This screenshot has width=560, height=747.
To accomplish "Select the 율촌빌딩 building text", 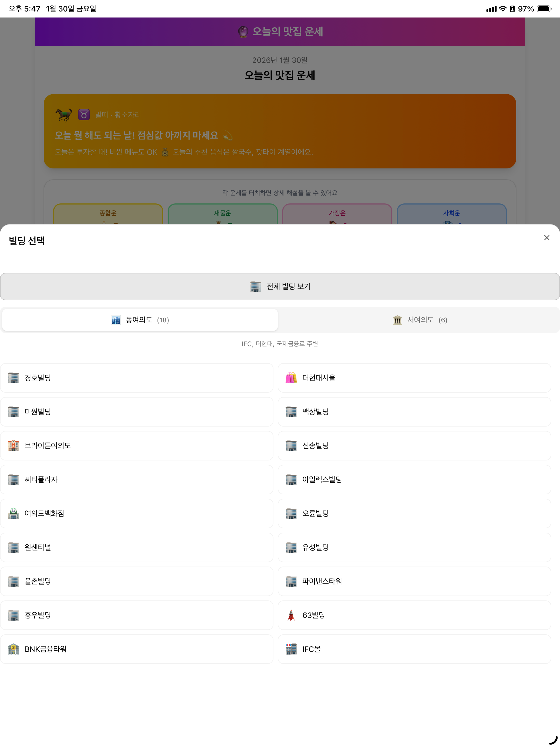I will (x=38, y=581).
